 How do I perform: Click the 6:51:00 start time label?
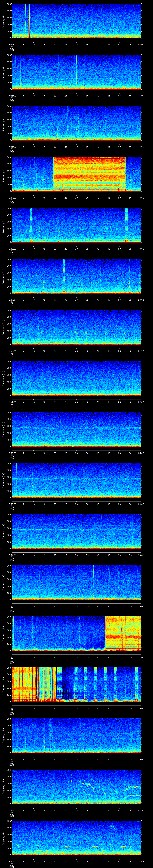pos(12,402)
